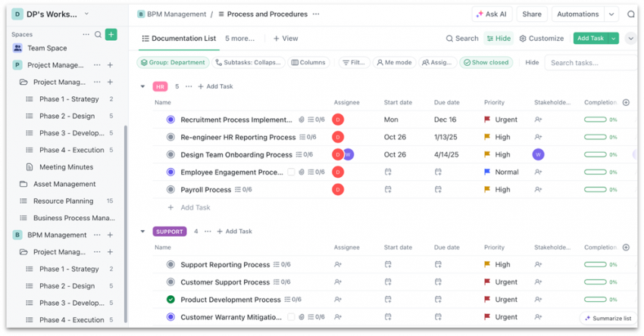644x336 pixels.
Task: Click the Ask AI button
Action: [490, 14]
